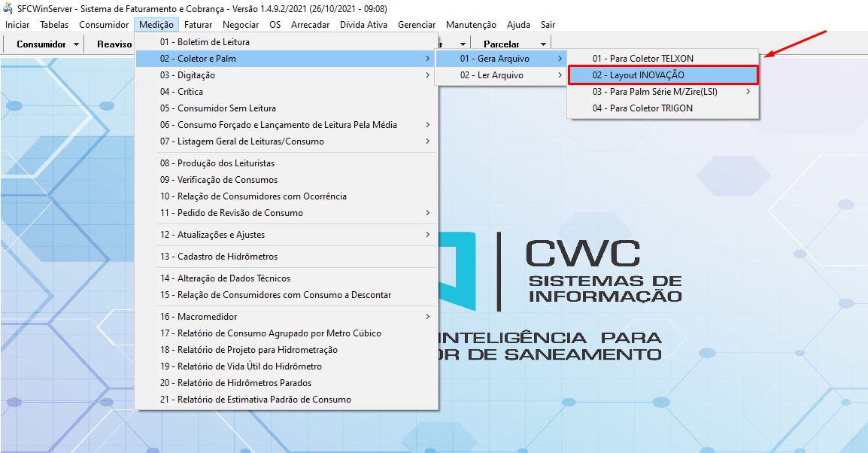This screenshot has width=868, height=453.
Task: Open the Dívida Ativa menu
Action: point(363,25)
